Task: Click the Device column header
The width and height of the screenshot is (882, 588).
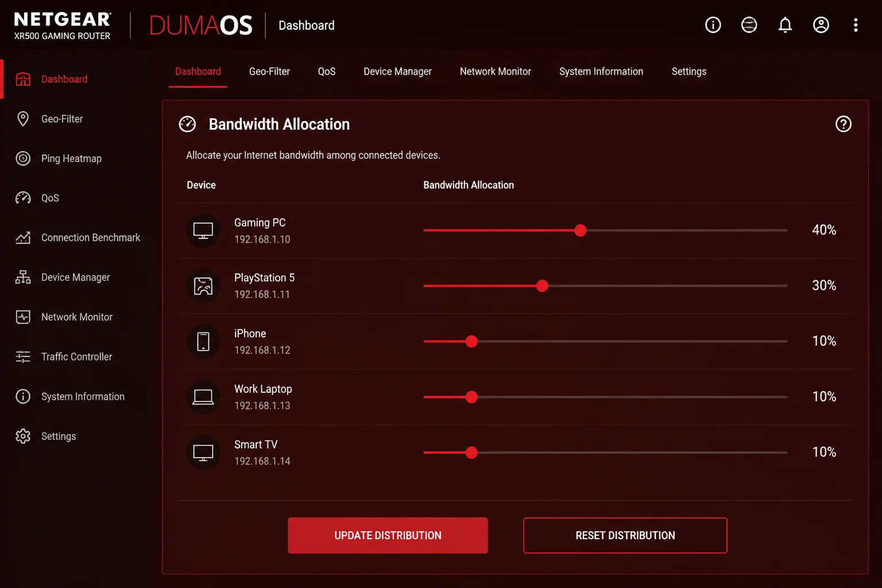Action: (201, 185)
